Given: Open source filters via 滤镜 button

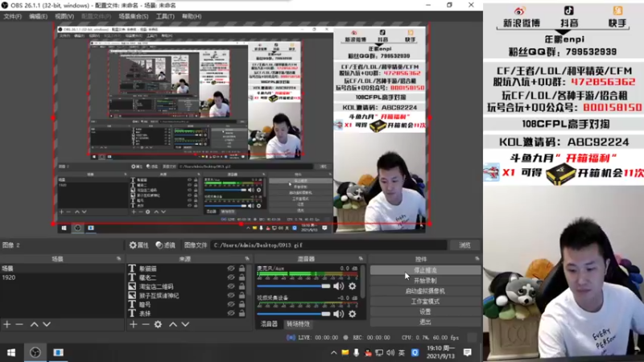Looking at the screenshot, I should (x=166, y=245).
